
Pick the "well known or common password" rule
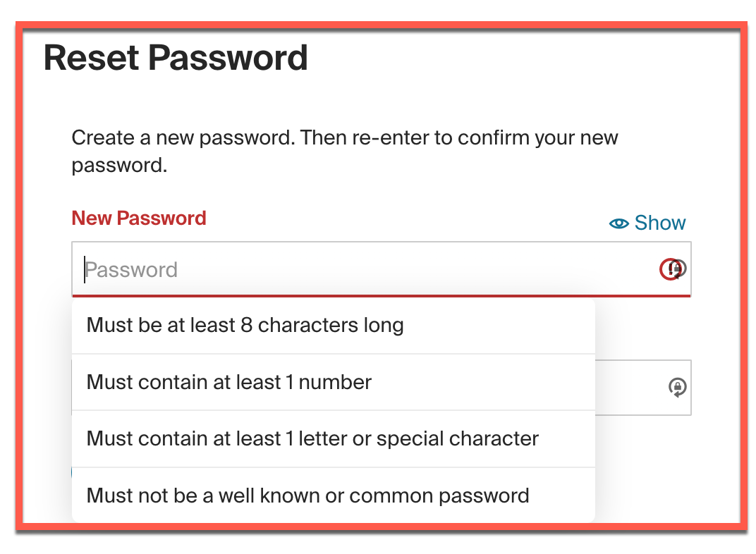click(x=307, y=495)
